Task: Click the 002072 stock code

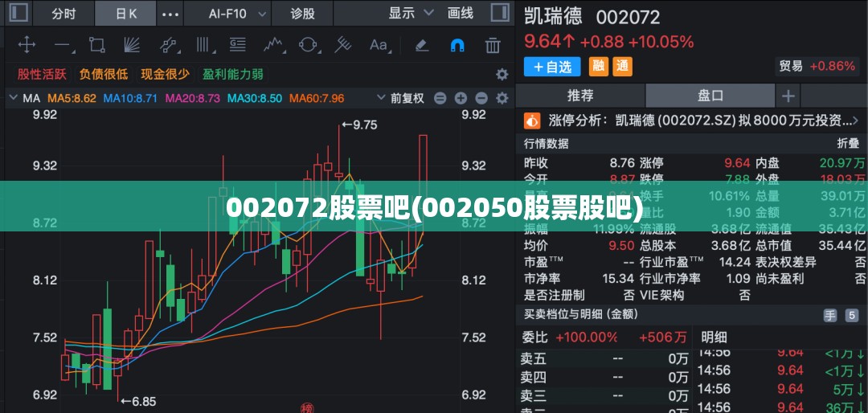Action: click(628, 17)
